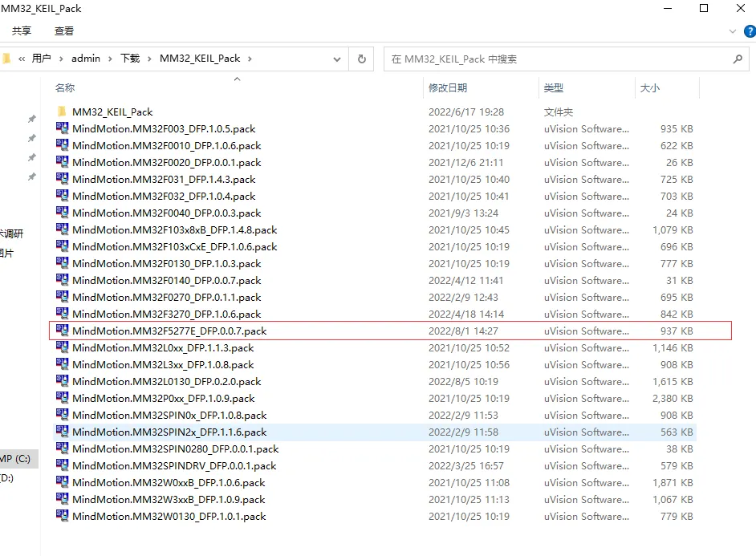The image size is (756, 556).
Task: Click the MM32F103xCxE_DFP.1.0.6.pack file icon
Action: [62, 246]
